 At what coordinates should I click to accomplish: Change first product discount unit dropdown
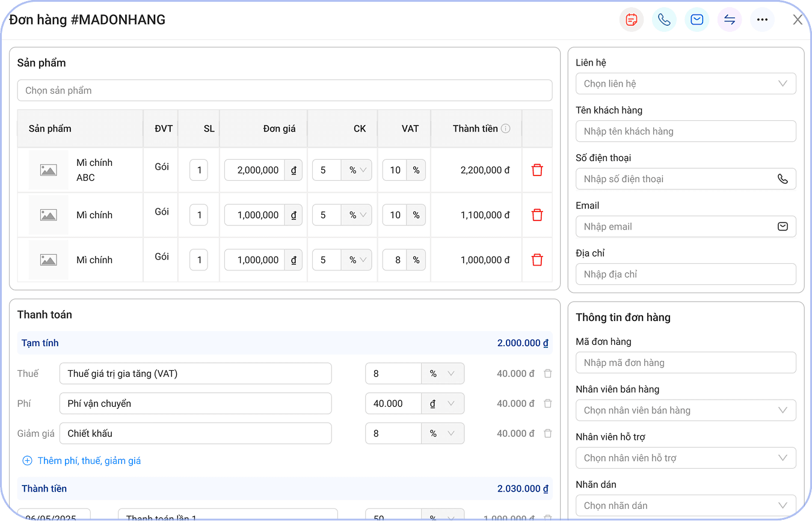357,170
